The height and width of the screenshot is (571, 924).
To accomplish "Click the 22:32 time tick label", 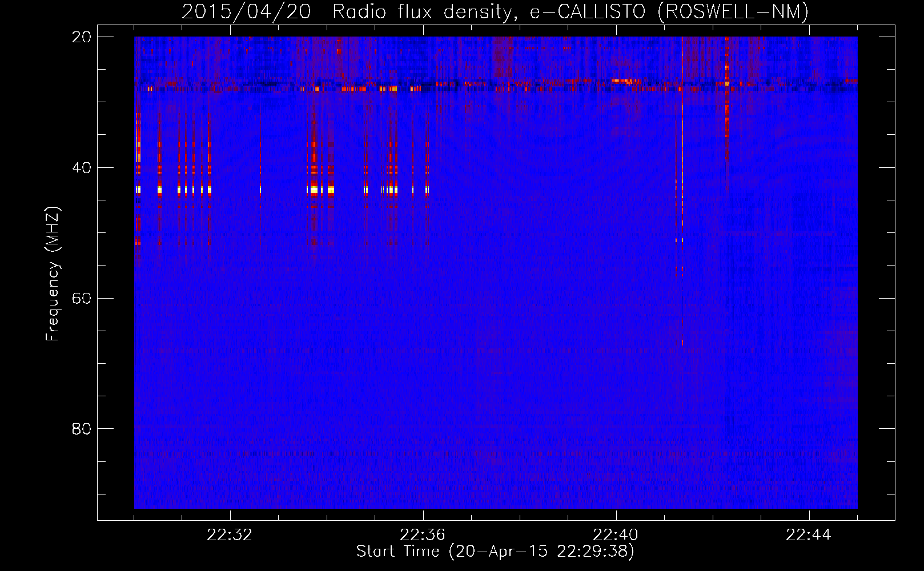I will point(230,535).
